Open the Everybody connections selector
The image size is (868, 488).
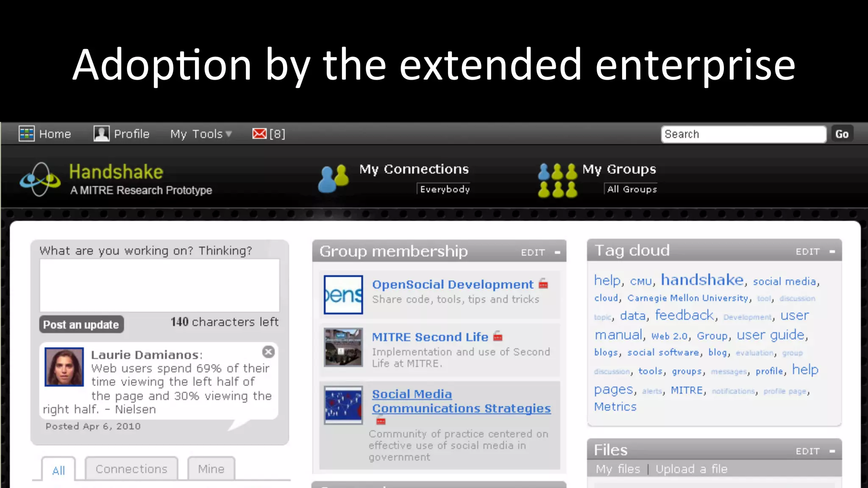coord(445,189)
